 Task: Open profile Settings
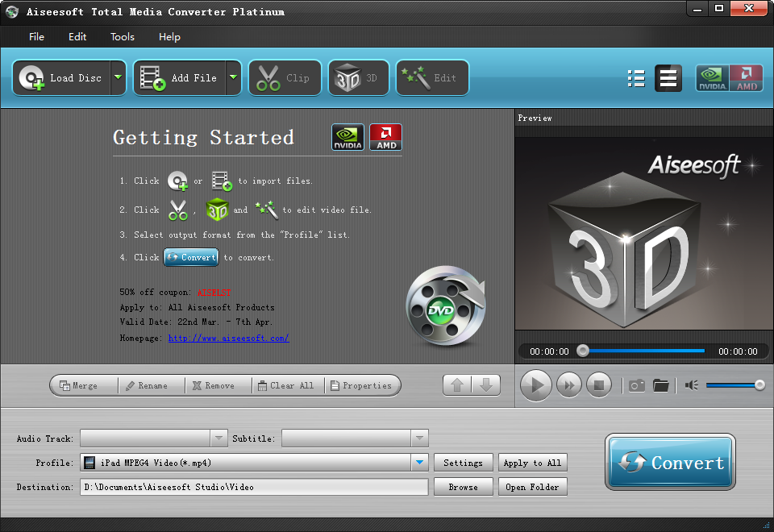(x=463, y=463)
